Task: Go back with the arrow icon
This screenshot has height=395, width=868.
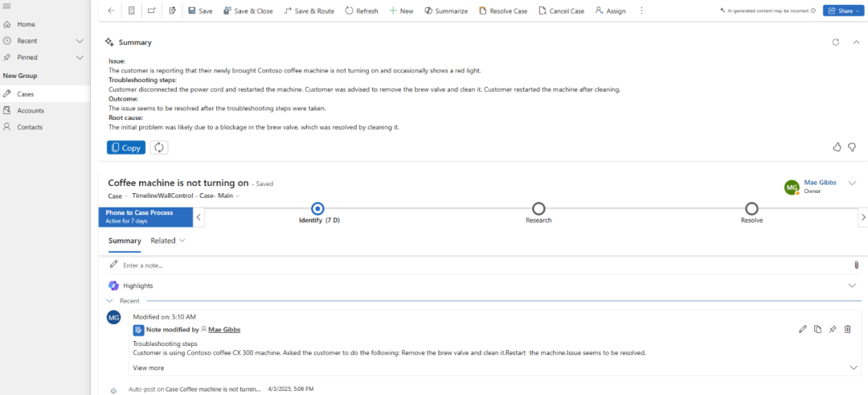Action: coord(111,11)
